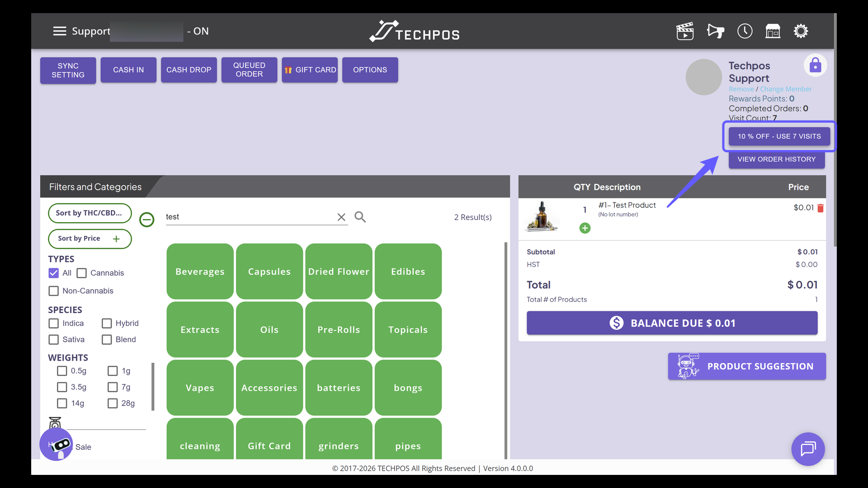
Task: Delete Test Product with trash icon
Action: pos(821,208)
